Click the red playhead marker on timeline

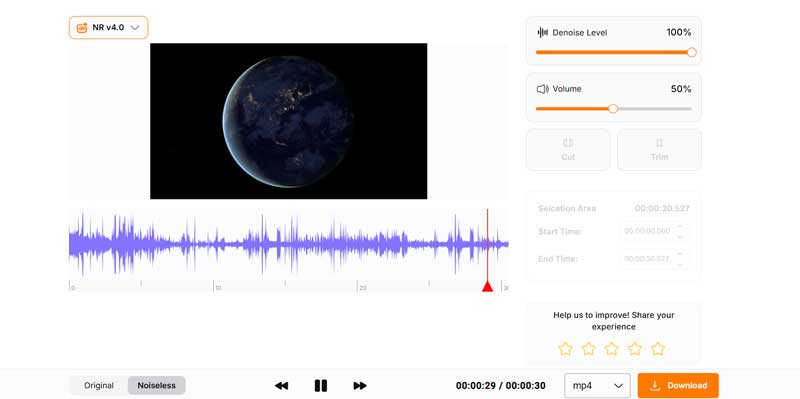(x=487, y=286)
